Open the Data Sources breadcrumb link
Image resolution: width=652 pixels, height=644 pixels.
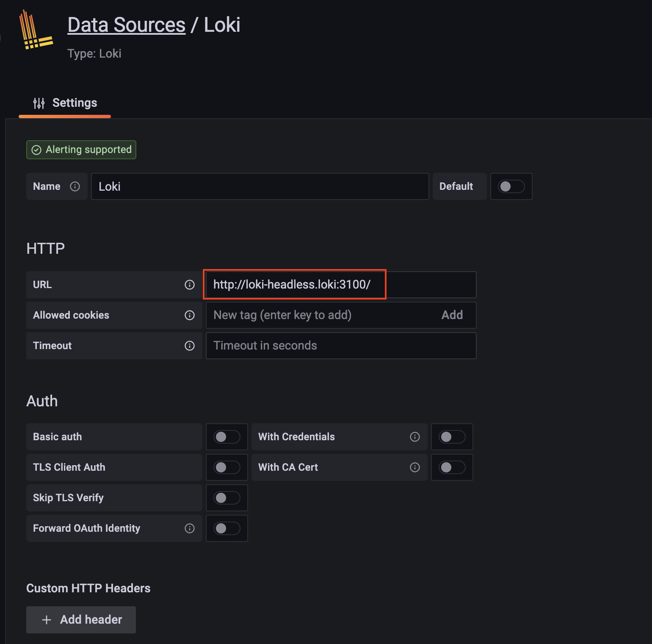[x=127, y=25]
